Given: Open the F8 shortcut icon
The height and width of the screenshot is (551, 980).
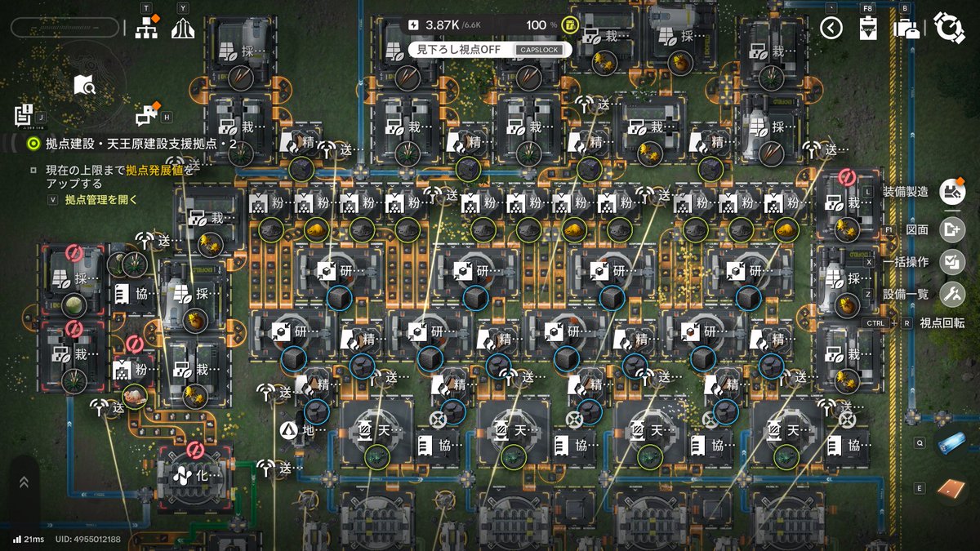Looking at the screenshot, I should point(868,28).
